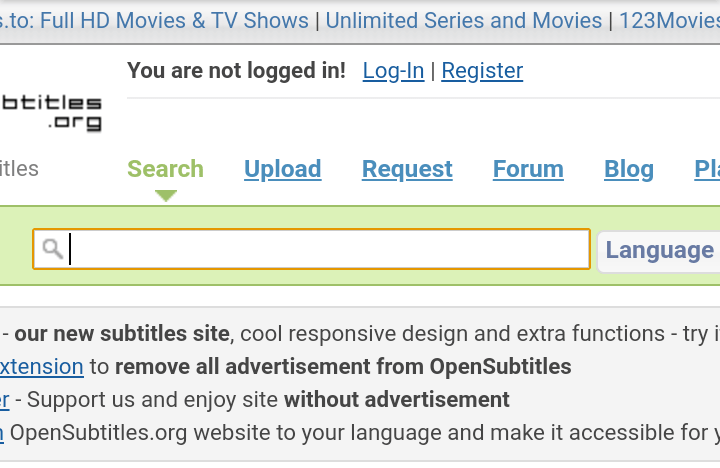
Task: Click the partially visible tab after Blog
Action: (x=707, y=169)
